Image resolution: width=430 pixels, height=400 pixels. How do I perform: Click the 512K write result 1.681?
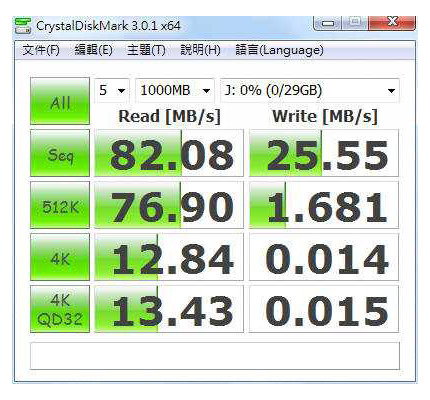coord(324,205)
